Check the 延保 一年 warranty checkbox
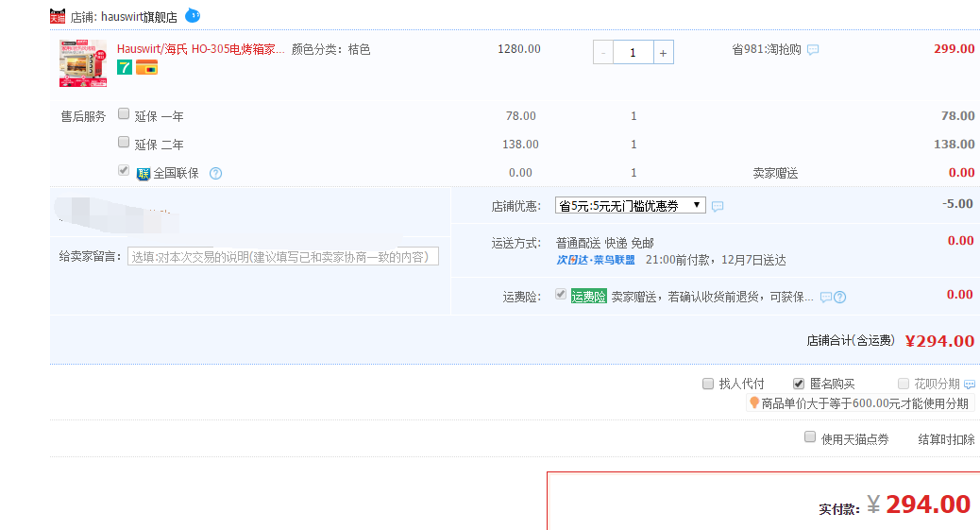 [124, 114]
